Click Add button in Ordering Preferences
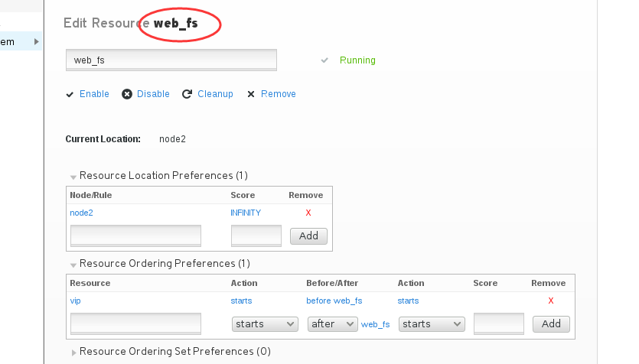 point(551,324)
